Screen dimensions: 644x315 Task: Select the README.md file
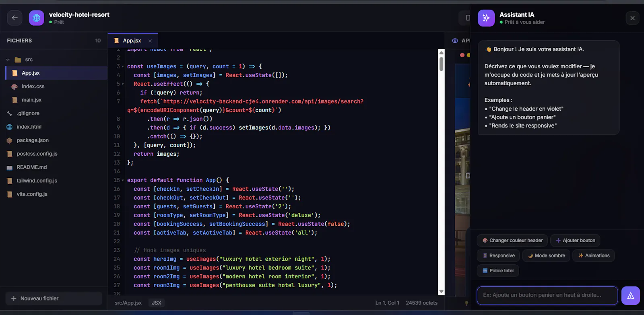pos(32,167)
